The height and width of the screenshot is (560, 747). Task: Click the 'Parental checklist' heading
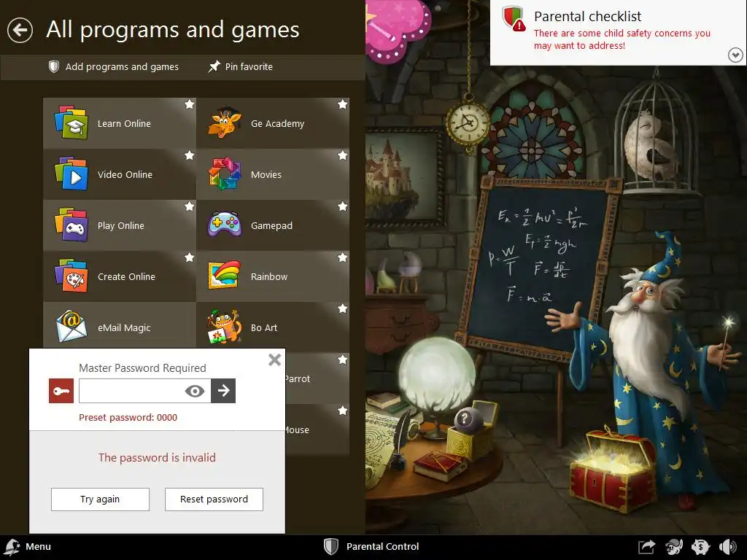coord(587,17)
